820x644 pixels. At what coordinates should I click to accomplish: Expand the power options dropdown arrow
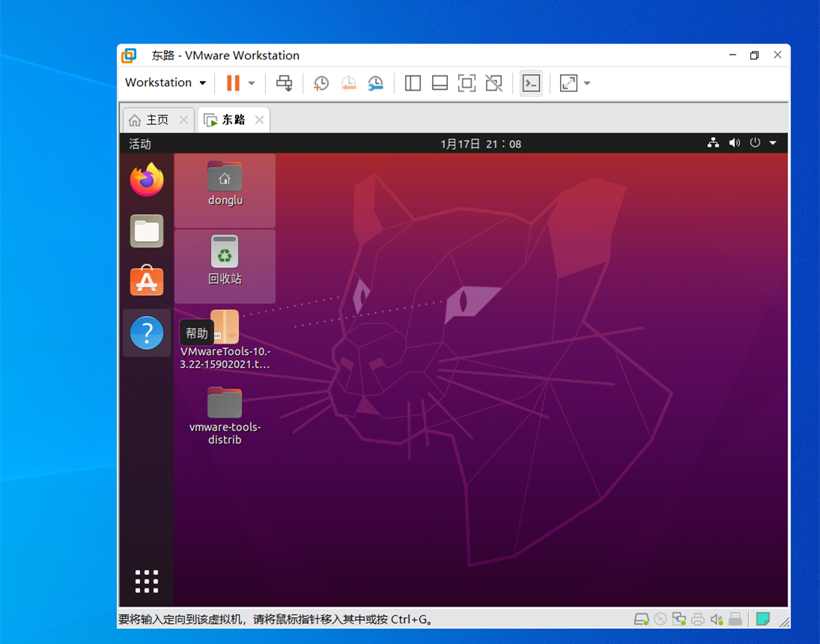tap(250, 82)
